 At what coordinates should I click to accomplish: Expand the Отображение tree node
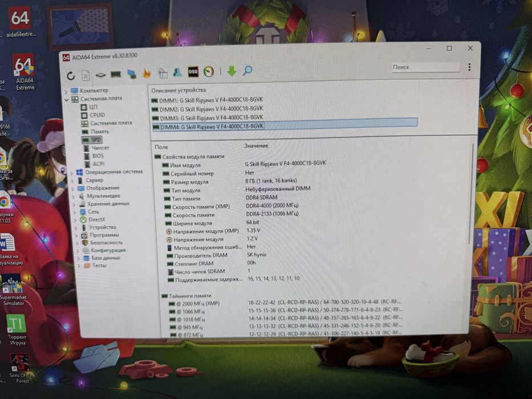72,189
